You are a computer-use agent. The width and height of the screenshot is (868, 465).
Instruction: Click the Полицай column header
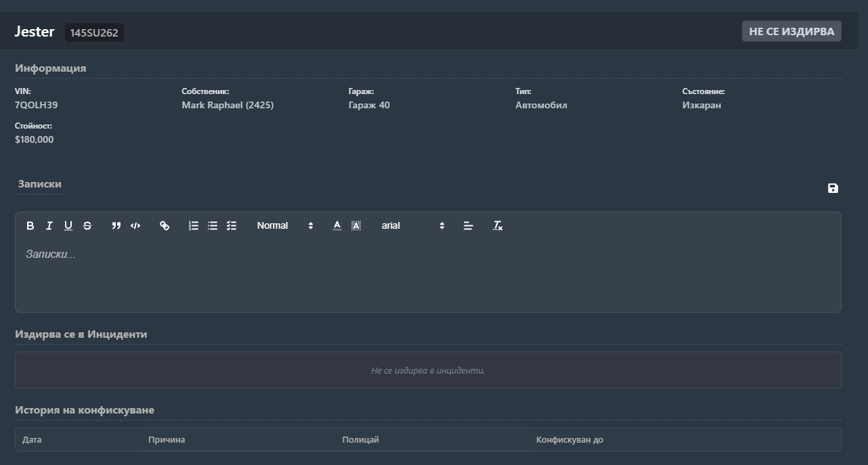pos(360,440)
